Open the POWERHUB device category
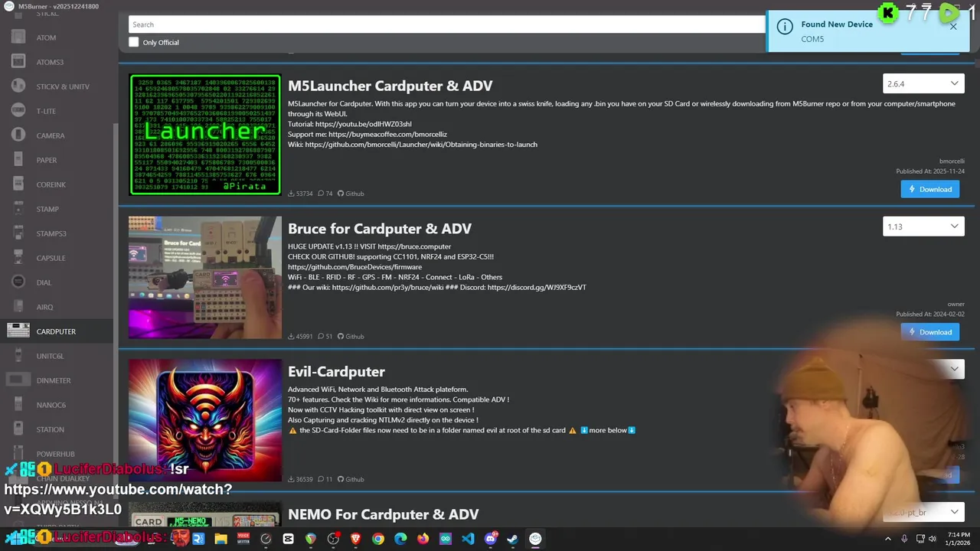Screen dimensions: 980x551 tap(55, 454)
